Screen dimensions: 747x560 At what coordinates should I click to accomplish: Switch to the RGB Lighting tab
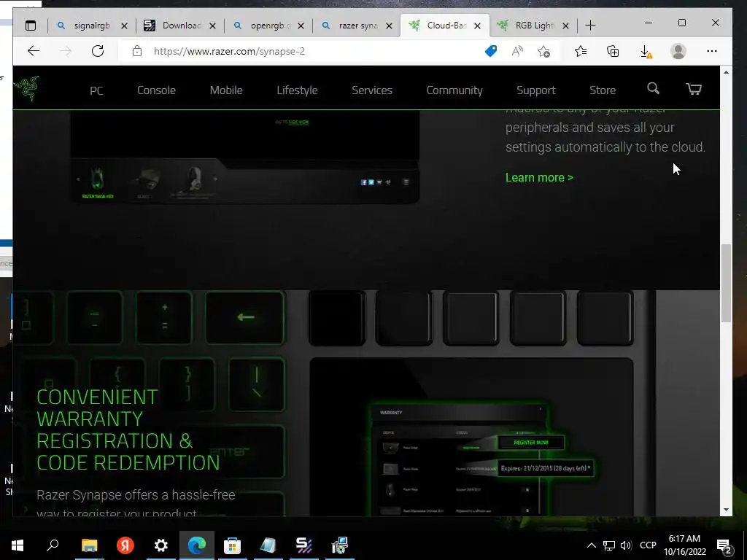[x=527, y=26]
